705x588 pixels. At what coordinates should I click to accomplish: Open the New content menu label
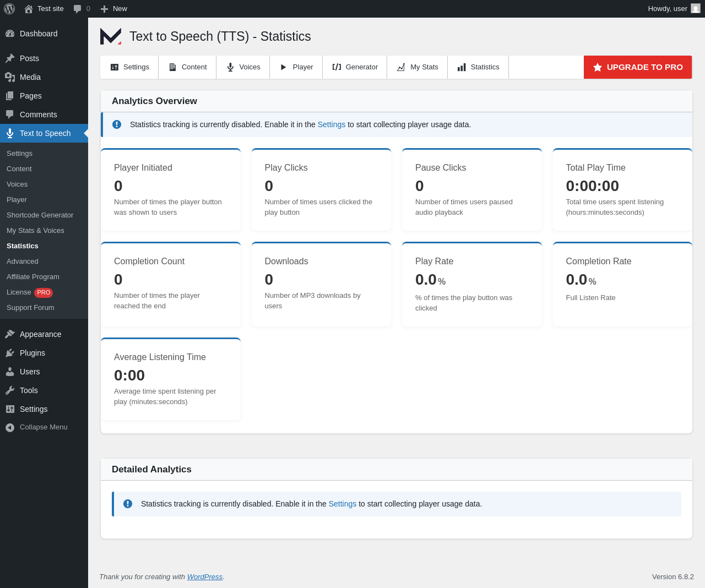click(120, 9)
